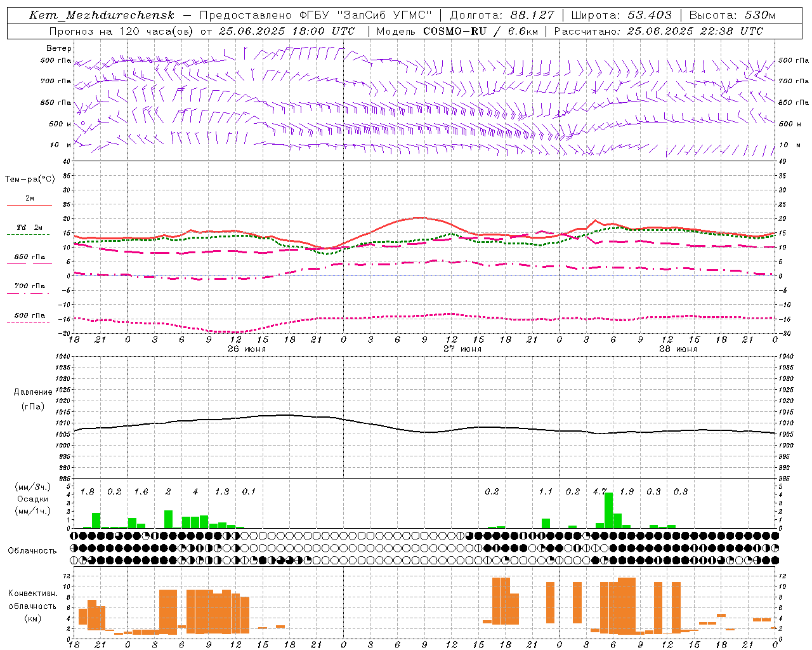Click the 1.1 precipitation total
The width and height of the screenshot is (812, 650).
546,491
